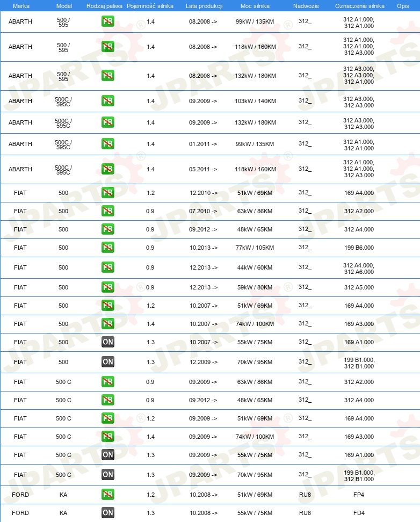Click ON diesel icon in Fiat 500 C 70kW/95KM row
420x522 pixels.
pos(107,475)
